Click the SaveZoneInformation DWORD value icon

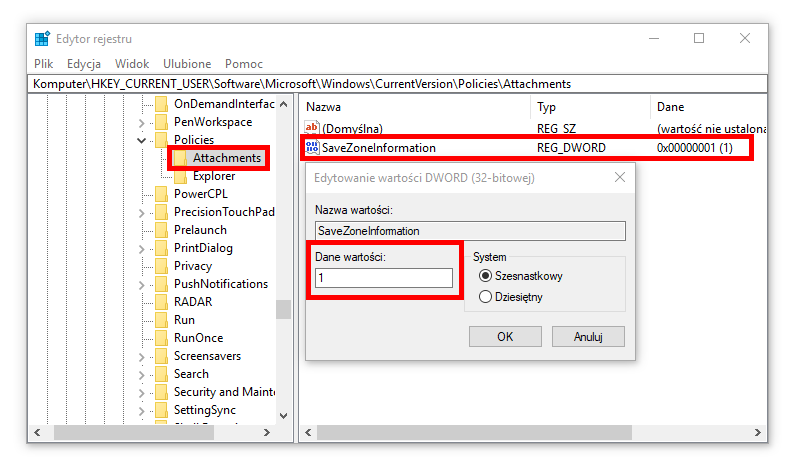(312, 148)
